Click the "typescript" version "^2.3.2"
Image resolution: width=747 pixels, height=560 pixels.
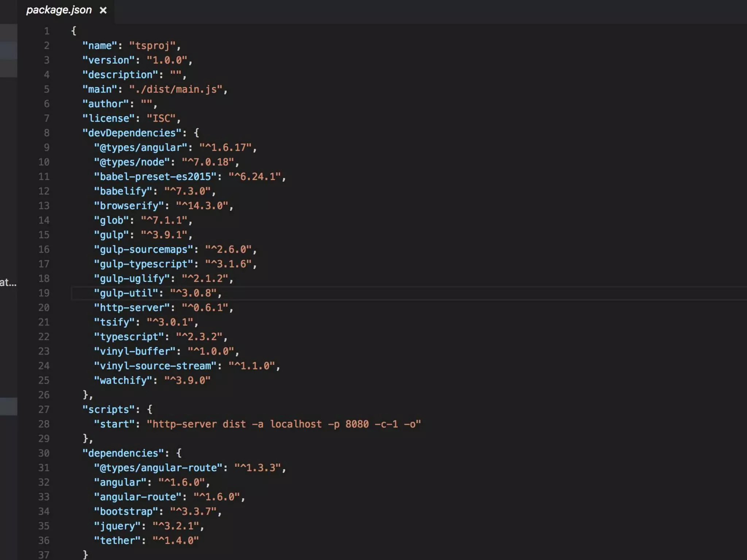pos(199,337)
